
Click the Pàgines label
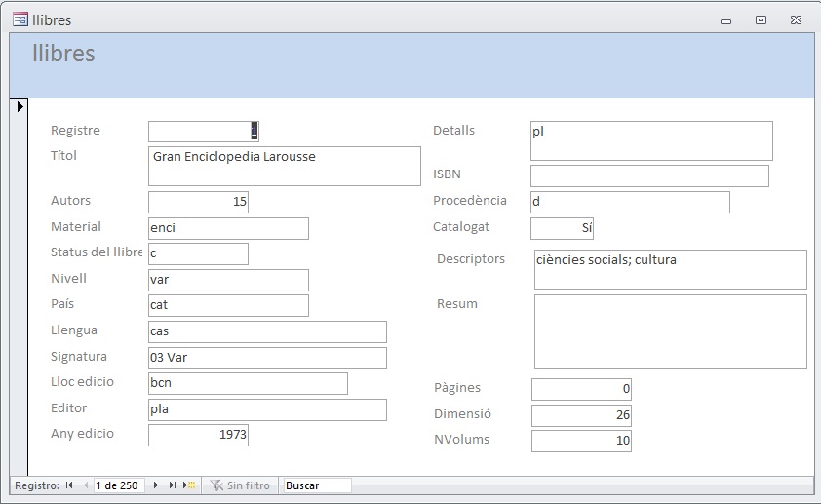coord(457,388)
